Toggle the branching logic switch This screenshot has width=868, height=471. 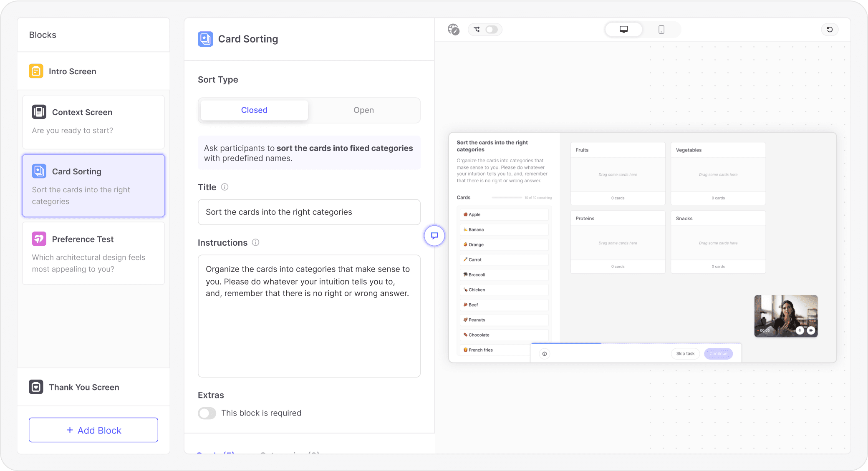pos(491,30)
